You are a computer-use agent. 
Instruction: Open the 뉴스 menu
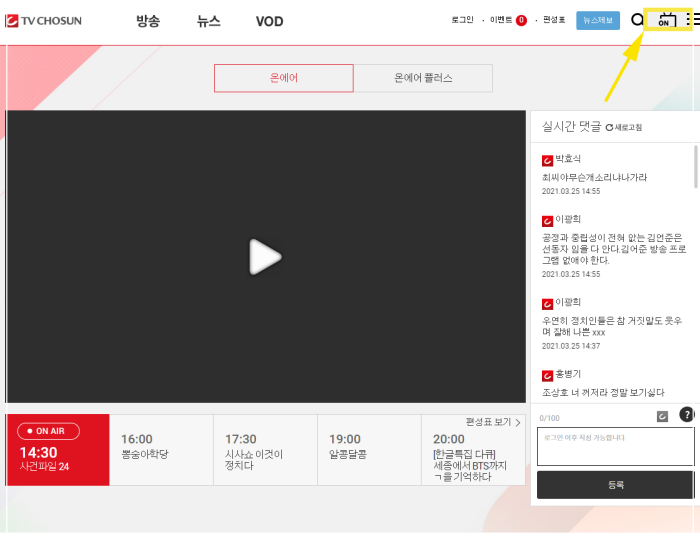point(208,21)
